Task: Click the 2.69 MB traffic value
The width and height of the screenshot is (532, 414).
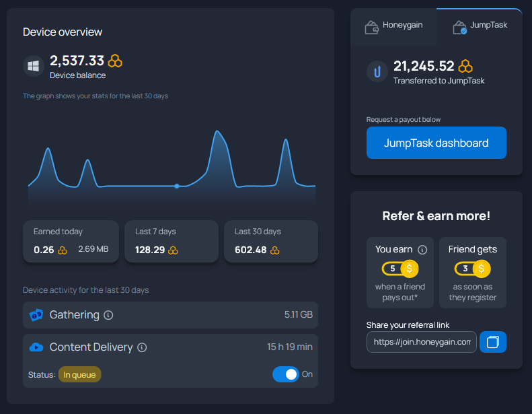Action: tap(93, 249)
